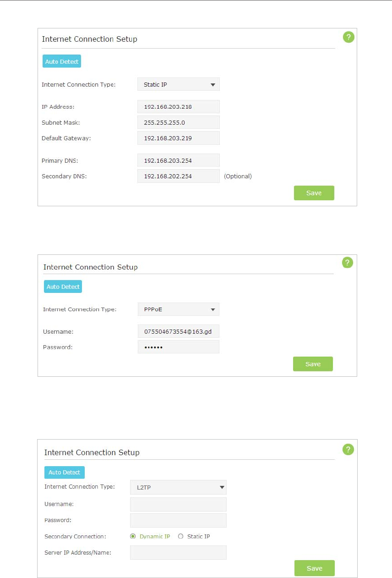This screenshot has height=578, width=392.
Task: Save the PPPoE settings
Action: (x=313, y=364)
